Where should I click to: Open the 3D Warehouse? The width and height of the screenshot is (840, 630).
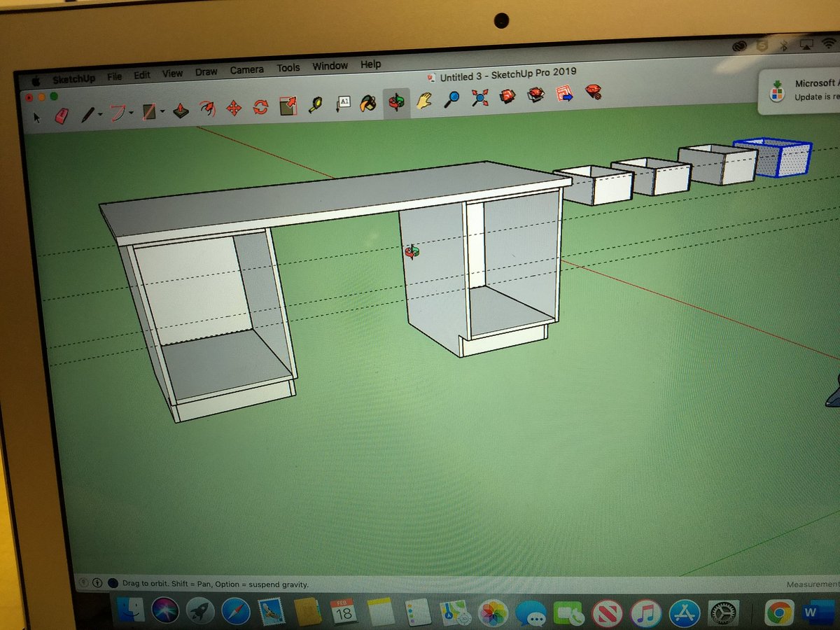508,96
